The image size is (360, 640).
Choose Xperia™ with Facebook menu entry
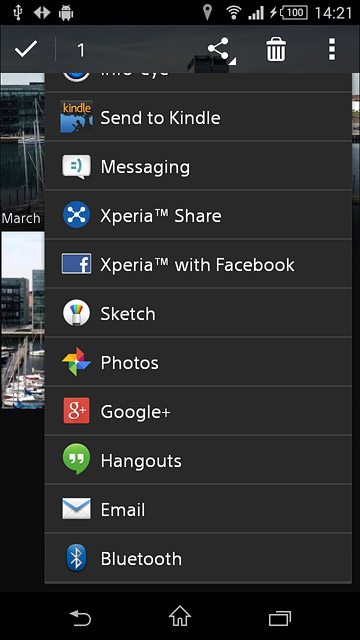(198, 264)
